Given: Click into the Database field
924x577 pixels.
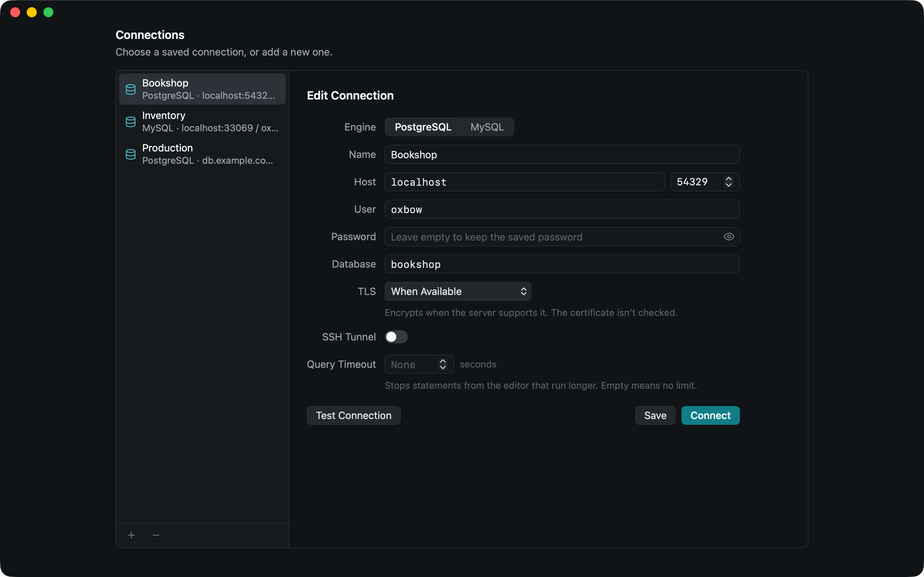Looking at the screenshot, I should [x=562, y=264].
